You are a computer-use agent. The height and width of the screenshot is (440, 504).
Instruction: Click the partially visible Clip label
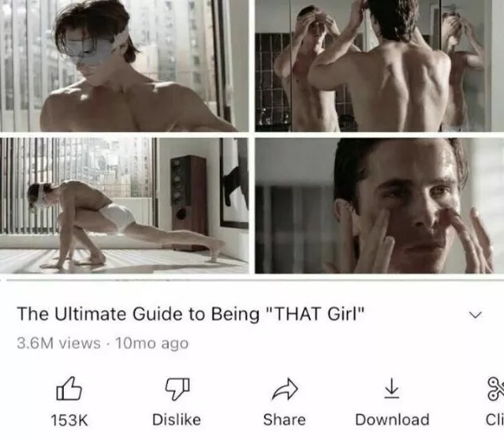coord(495,420)
